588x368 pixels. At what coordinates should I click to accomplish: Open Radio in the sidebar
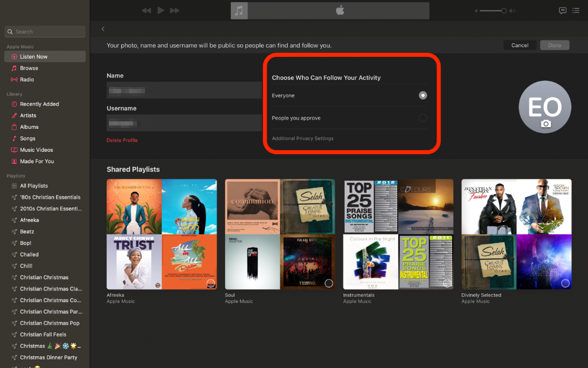(27, 79)
